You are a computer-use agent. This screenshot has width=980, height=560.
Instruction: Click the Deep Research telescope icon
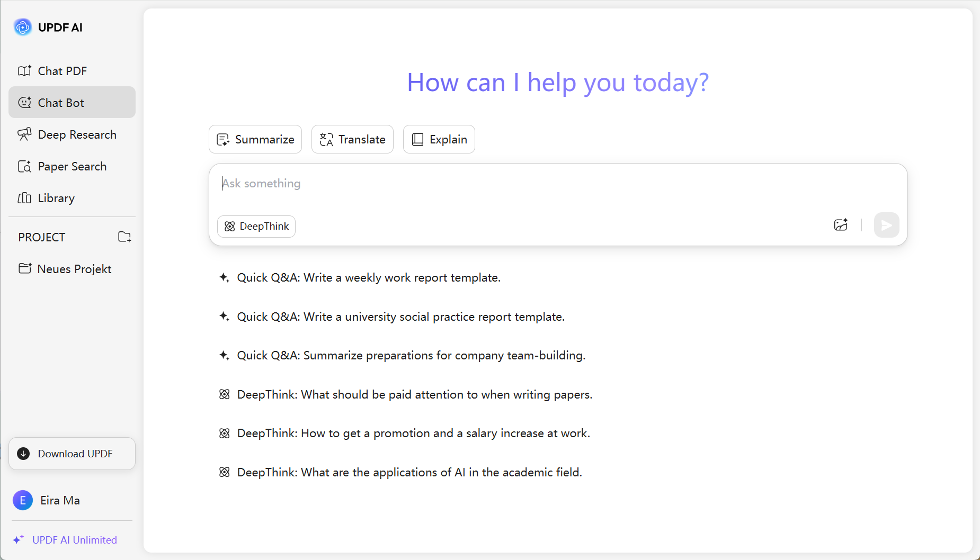pos(24,134)
